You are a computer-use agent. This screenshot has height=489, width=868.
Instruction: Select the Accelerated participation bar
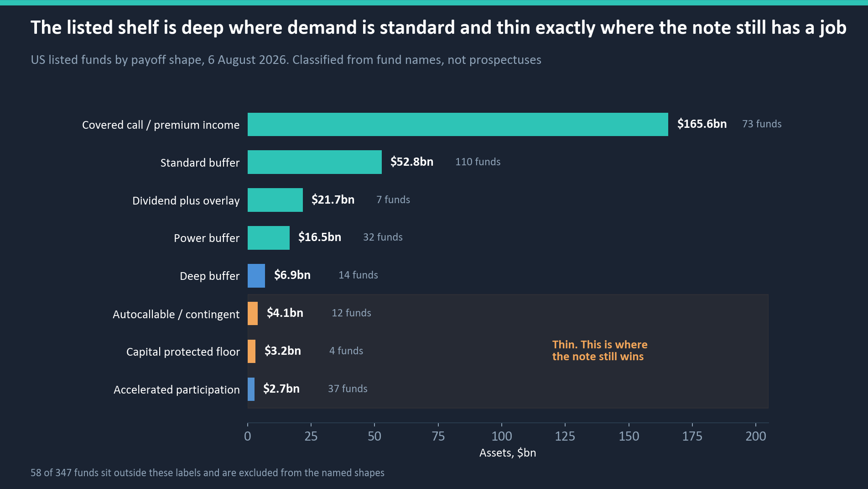[251, 389]
